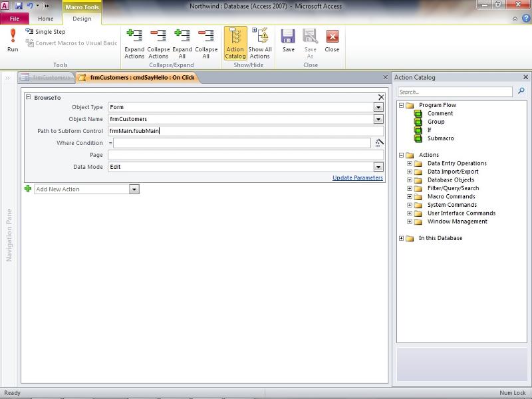The image size is (532, 399).
Task: Click the Update Parameters link
Action: [358, 178]
